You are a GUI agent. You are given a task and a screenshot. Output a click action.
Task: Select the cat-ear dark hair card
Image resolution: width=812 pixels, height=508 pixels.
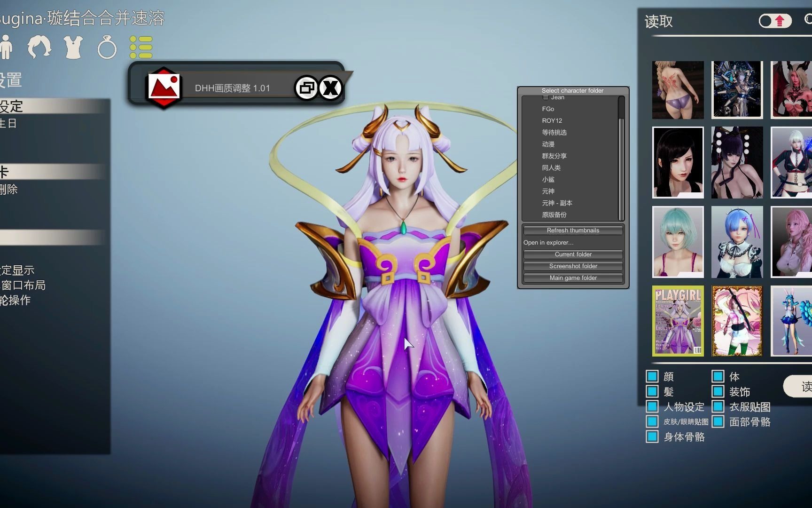pyautogui.click(x=737, y=162)
